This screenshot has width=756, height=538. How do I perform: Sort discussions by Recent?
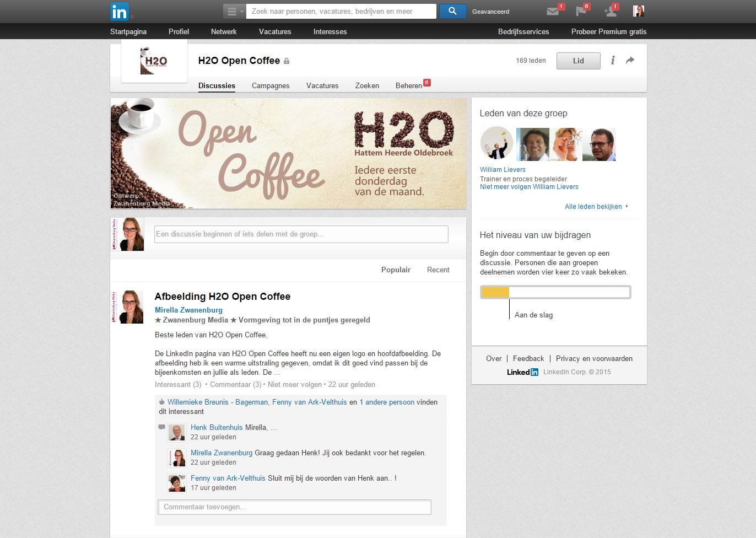pos(438,270)
